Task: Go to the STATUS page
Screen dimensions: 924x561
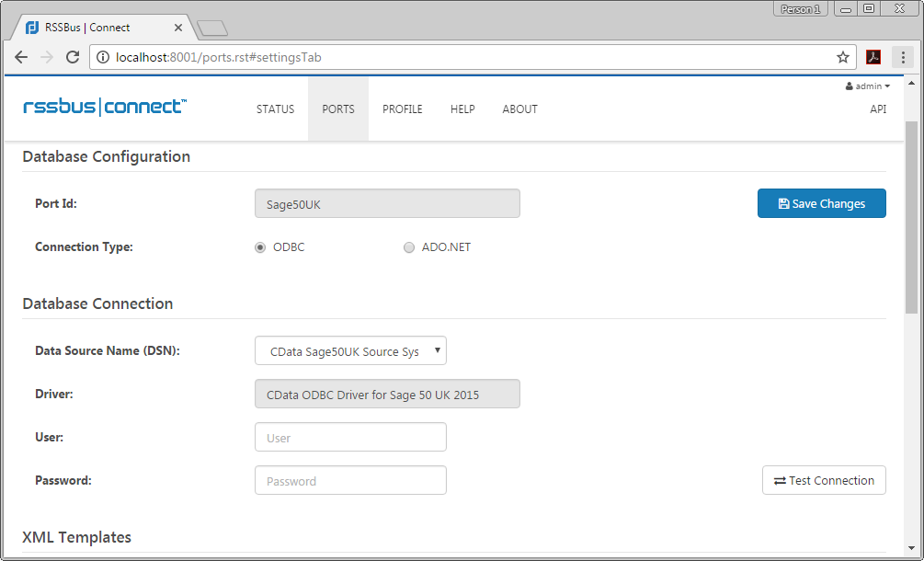Action: 275,109
